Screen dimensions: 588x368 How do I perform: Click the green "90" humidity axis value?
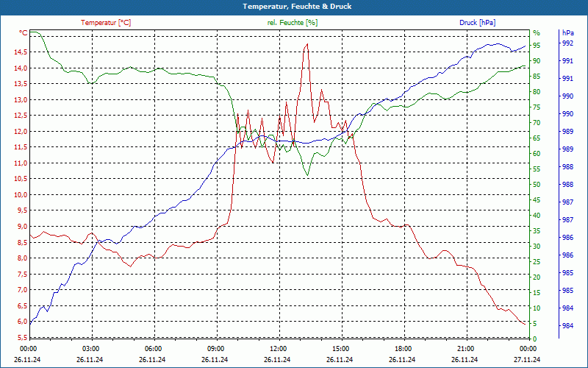click(x=537, y=61)
